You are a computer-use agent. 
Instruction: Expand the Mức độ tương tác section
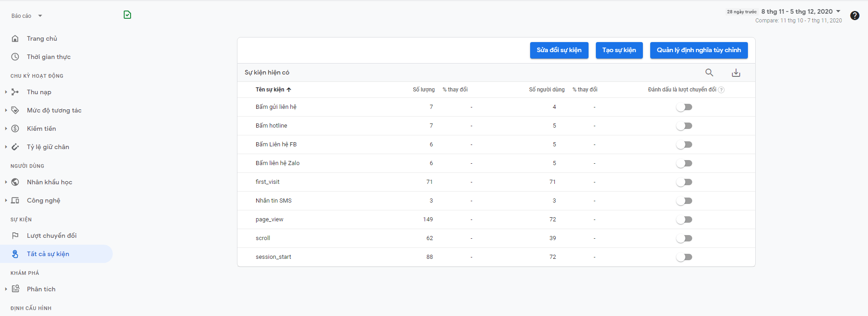pos(6,110)
